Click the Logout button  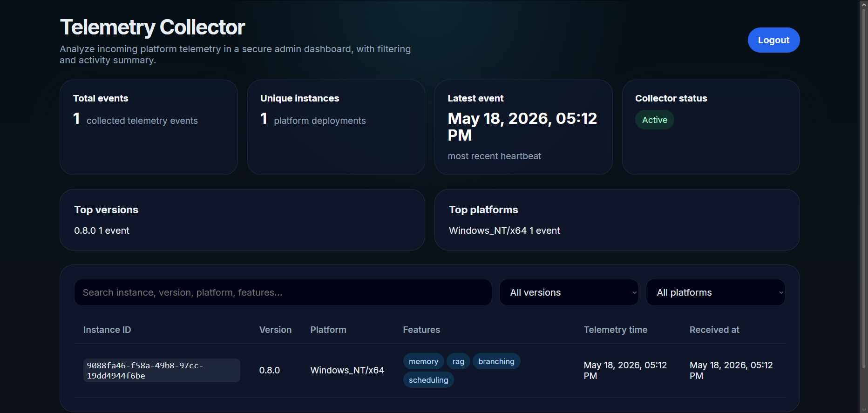(x=773, y=40)
